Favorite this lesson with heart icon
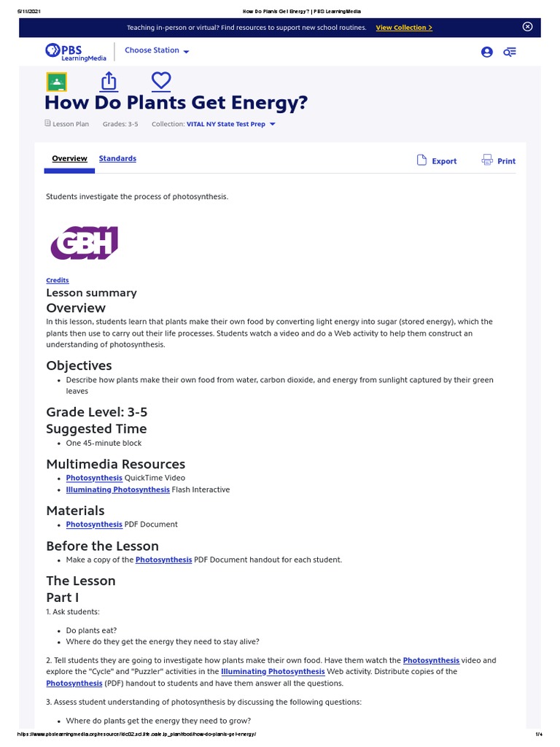 pyautogui.click(x=160, y=80)
